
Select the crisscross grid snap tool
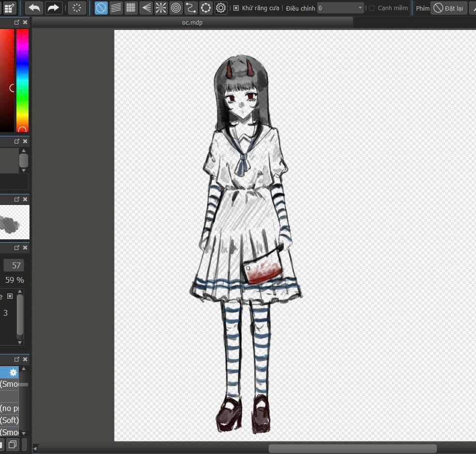(x=130, y=8)
